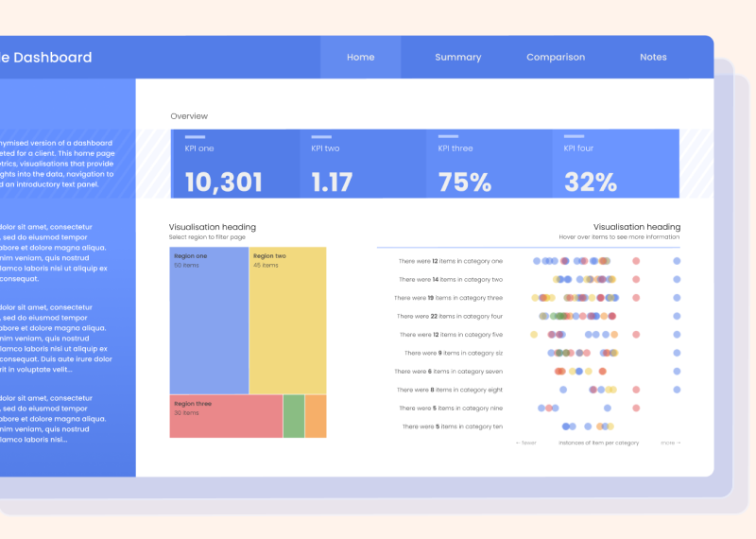Go to the Comparison tab

pyautogui.click(x=556, y=57)
